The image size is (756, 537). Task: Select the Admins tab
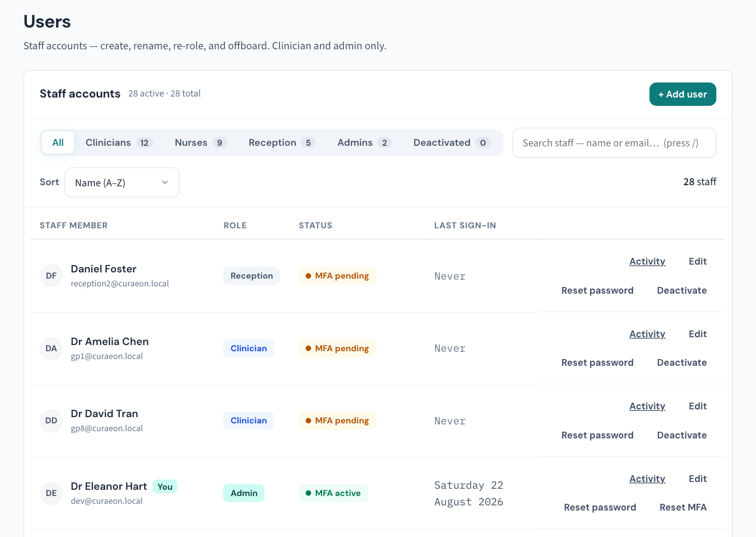[x=365, y=143]
